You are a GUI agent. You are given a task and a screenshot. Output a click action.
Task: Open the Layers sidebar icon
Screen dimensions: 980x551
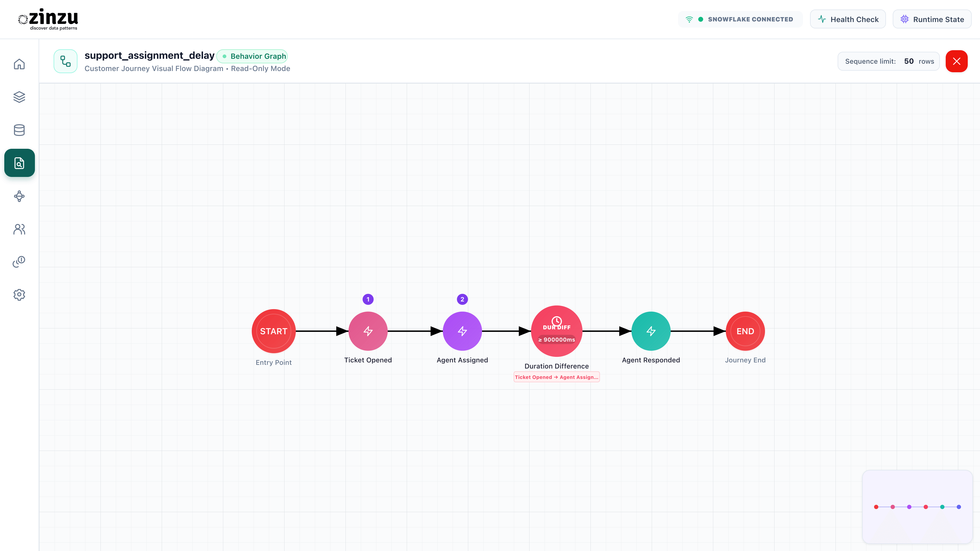tap(19, 97)
